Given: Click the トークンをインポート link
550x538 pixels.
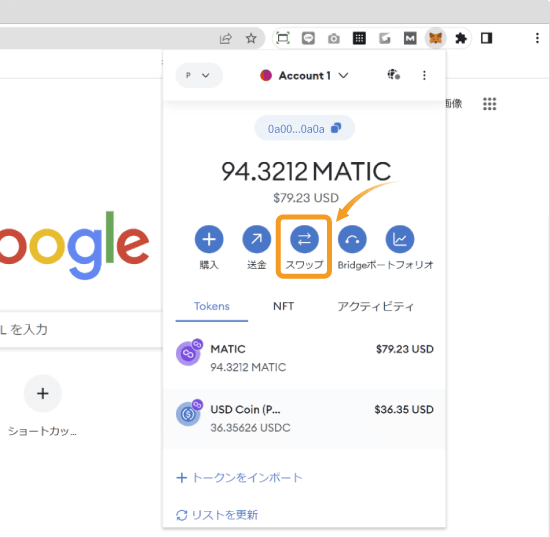Looking at the screenshot, I should pyautogui.click(x=239, y=478).
